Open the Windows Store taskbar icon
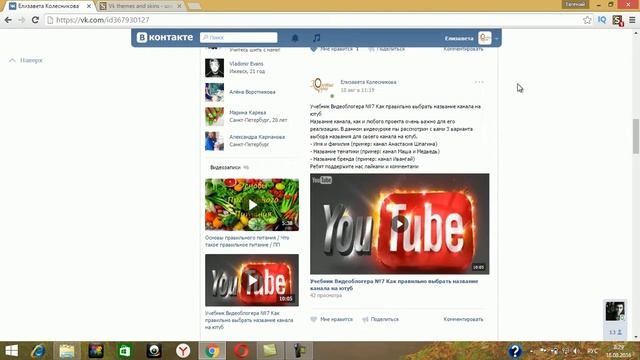 click(125, 351)
